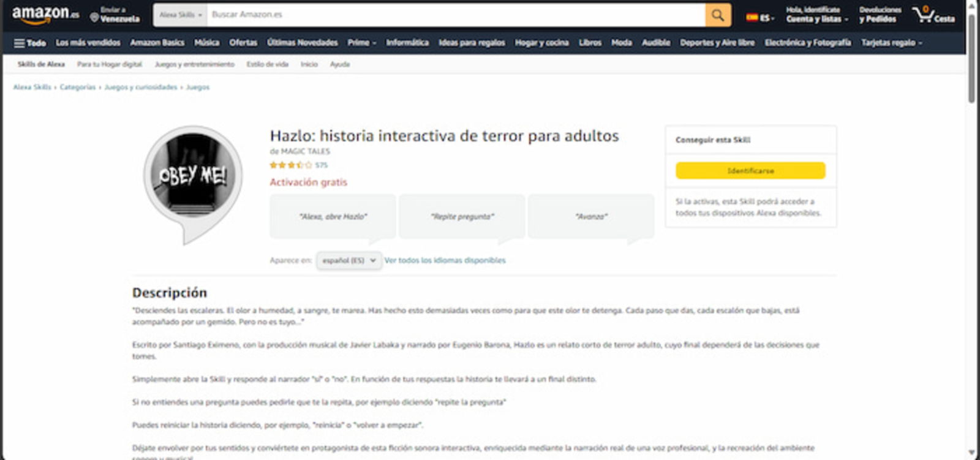Open the shopping cart Cesta icon
Screen dimensions: 980x460
(933, 15)
